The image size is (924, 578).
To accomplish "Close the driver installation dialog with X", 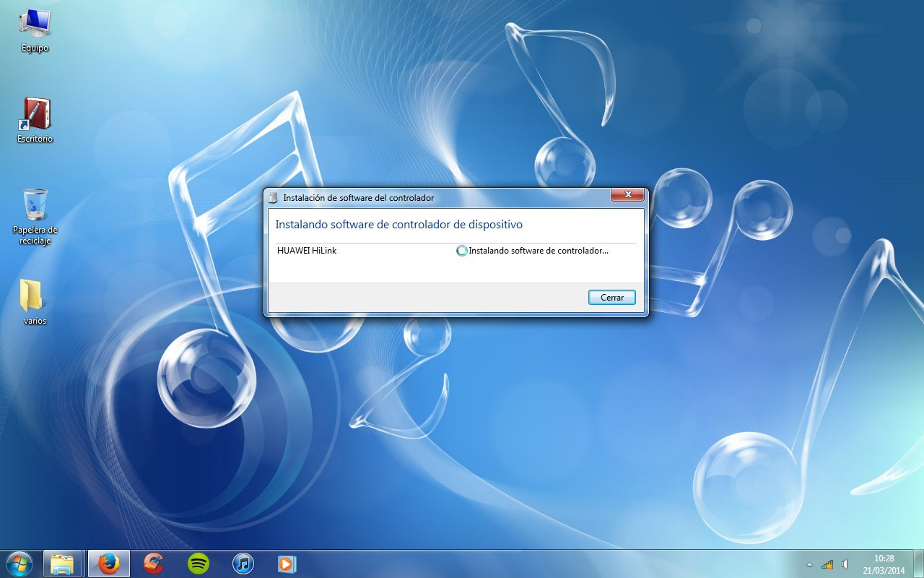I will pyautogui.click(x=627, y=195).
